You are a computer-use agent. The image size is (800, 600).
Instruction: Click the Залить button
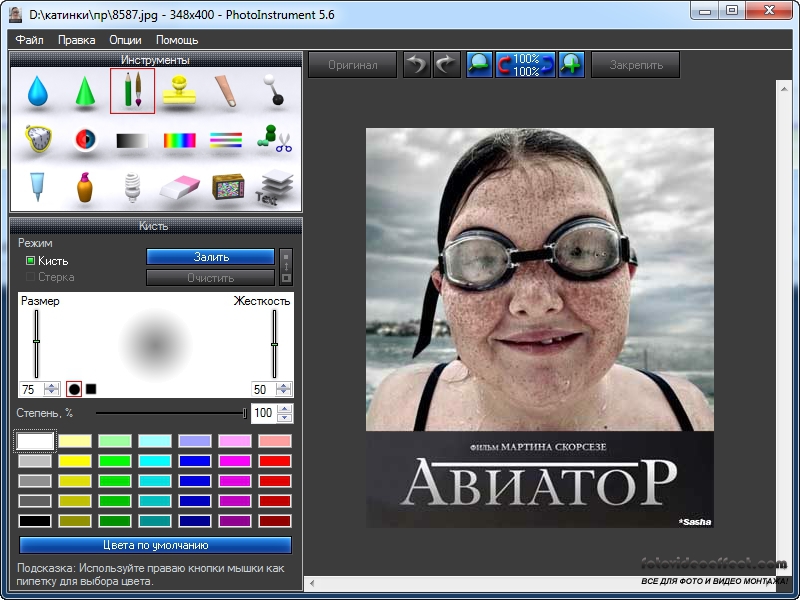pos(211,257)
